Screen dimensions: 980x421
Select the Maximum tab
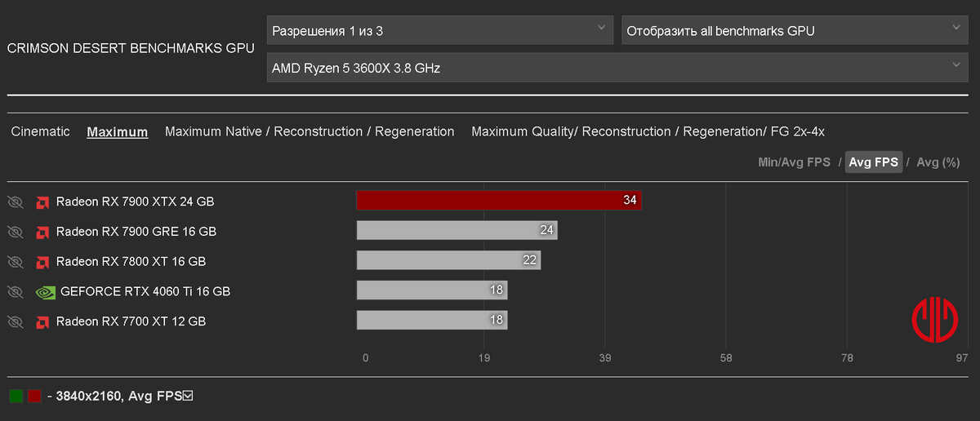point(118,131)
